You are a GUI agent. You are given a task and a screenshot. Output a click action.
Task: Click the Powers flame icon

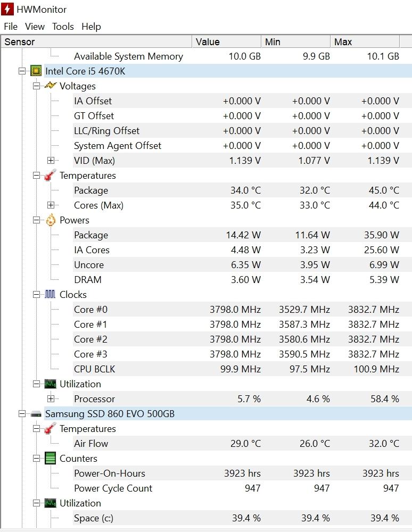(x=51, y=220)
